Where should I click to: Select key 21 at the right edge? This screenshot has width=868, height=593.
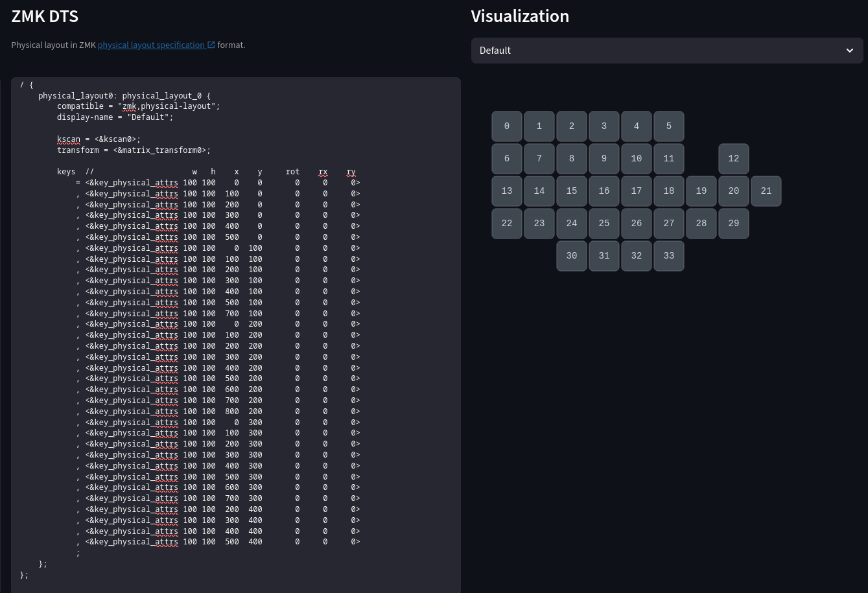tap(766, 191)
